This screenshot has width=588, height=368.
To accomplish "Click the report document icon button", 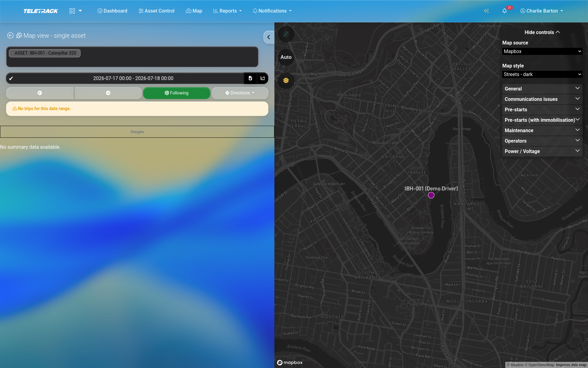I will (x=250, y=78).
